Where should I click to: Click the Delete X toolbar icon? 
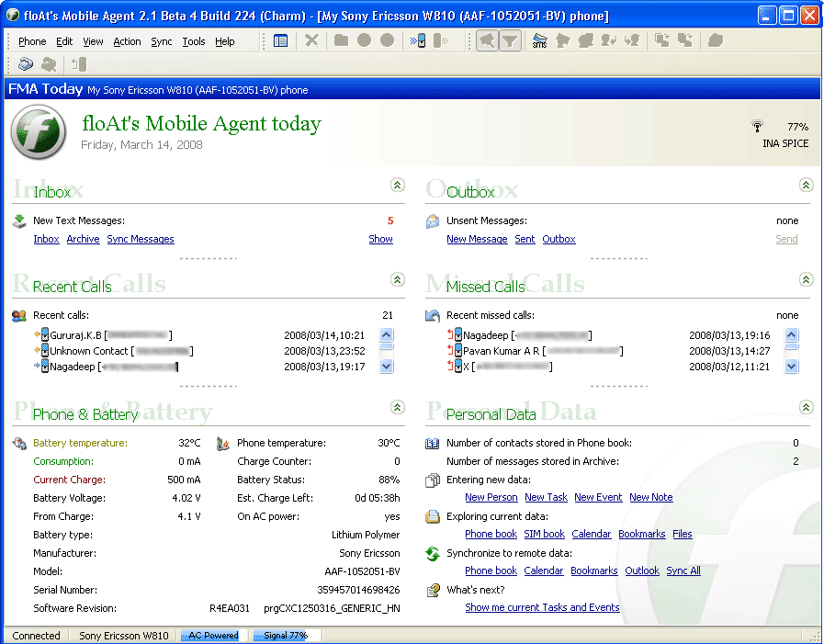311,40
